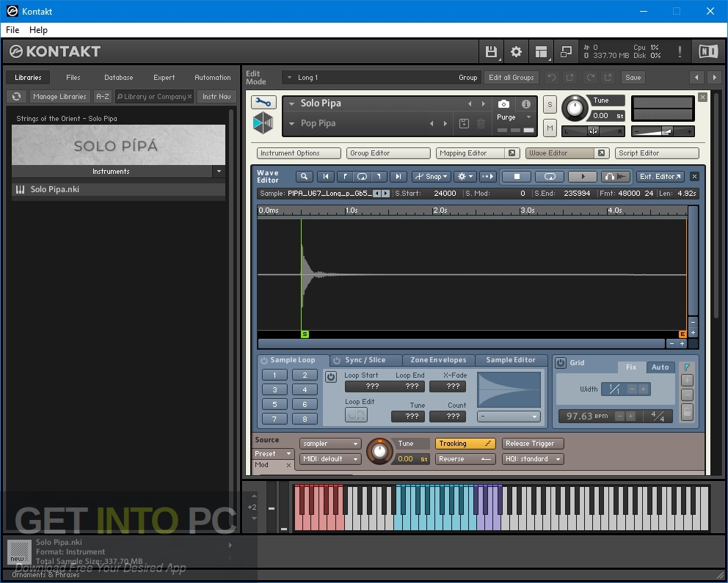The width and height of the screenshot is (728, 583).
Task: Click the M mute button of the instrument
Action: [550, 128]
